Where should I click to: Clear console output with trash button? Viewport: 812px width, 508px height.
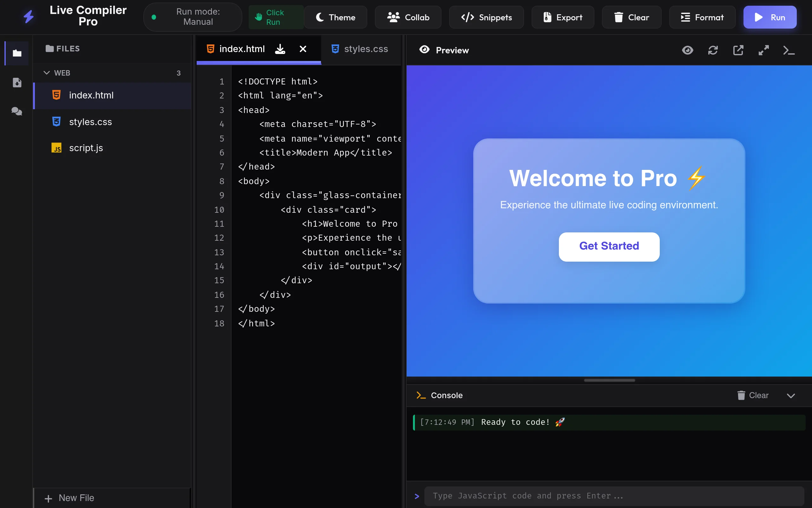pos(753,396)
